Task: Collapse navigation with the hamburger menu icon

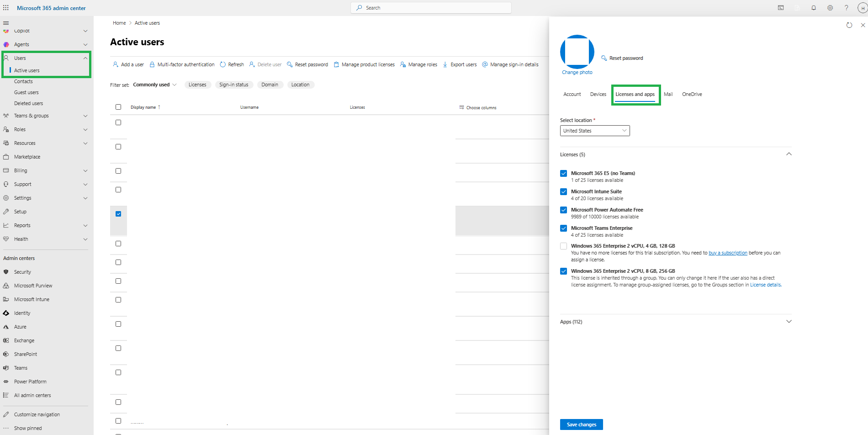Action: (x=6, y=23)
